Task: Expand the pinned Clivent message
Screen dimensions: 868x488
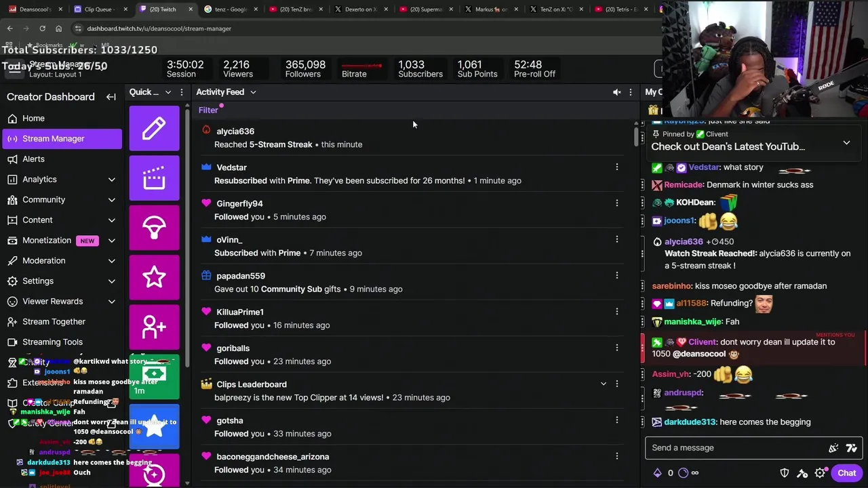Action: [x=846, y=143]
